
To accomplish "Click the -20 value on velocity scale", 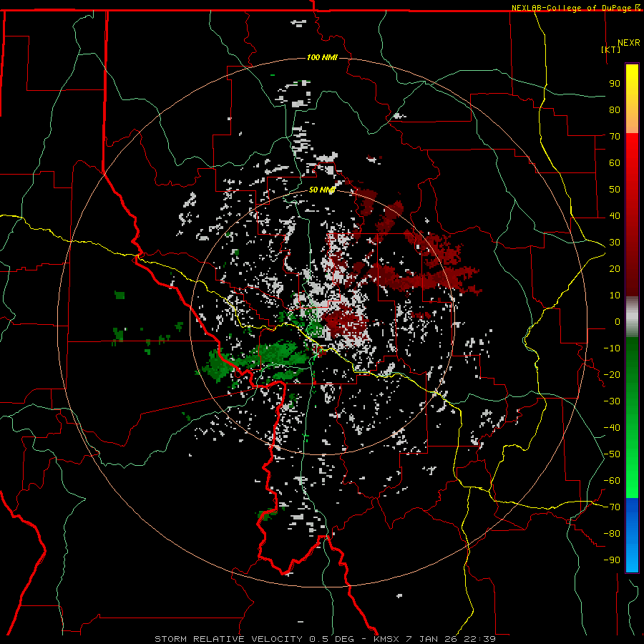I will pyautogui.click(x=612, y=374).
